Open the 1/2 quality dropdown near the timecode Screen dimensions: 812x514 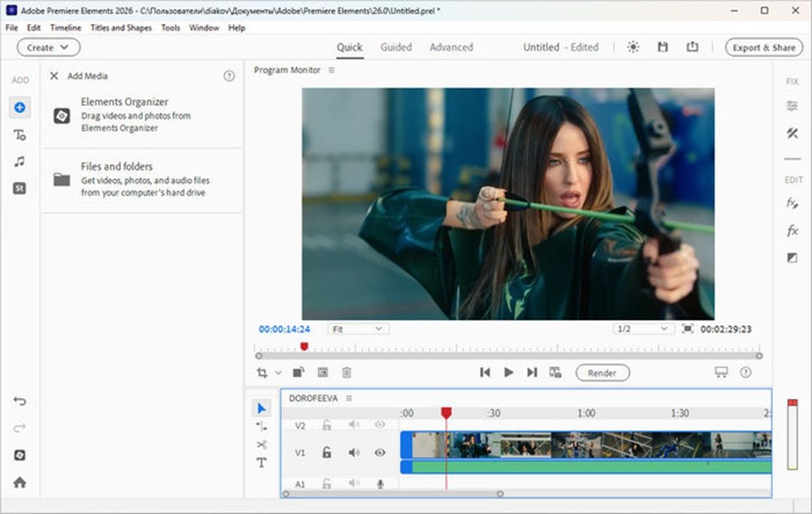642,328
